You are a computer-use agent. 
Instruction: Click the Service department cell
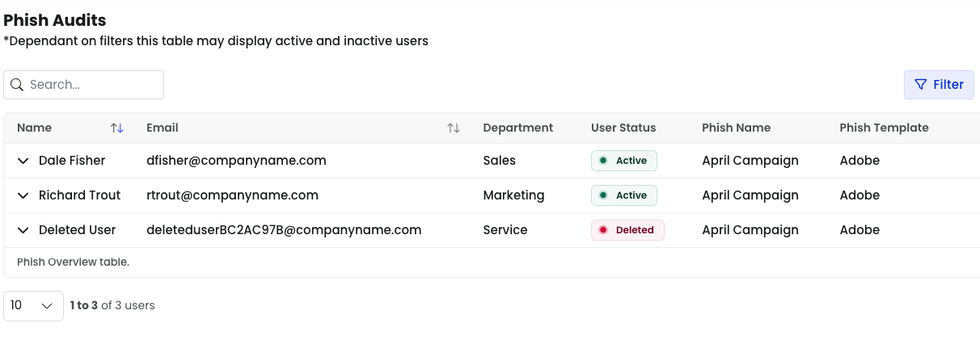(505, 230)
